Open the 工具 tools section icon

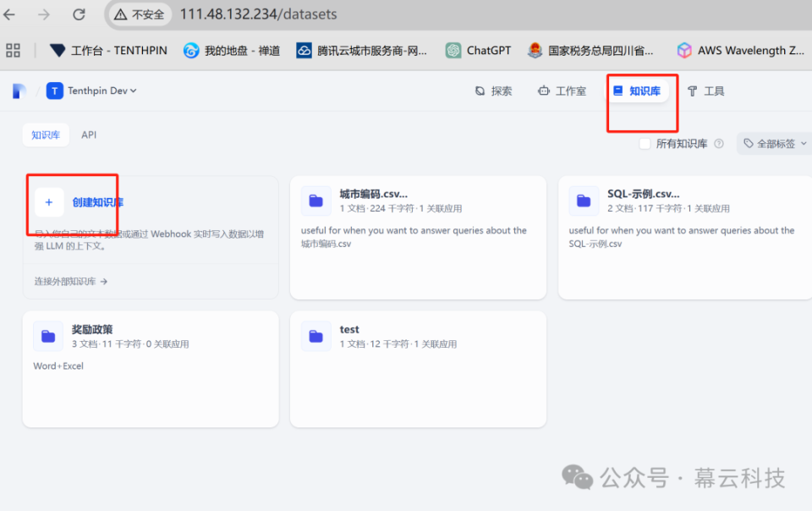pos(693,91)
